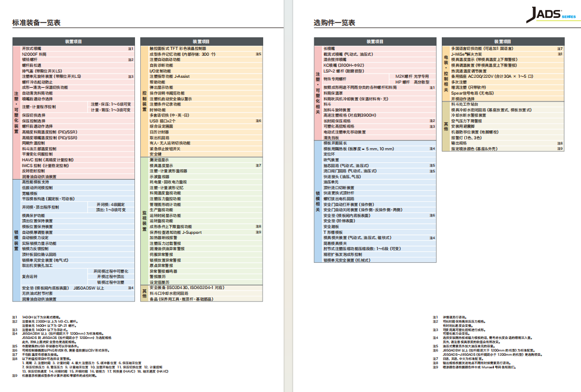Select the N2000F 料筒 row
This screenshot has width=581, height=392.
click(34, 54)
